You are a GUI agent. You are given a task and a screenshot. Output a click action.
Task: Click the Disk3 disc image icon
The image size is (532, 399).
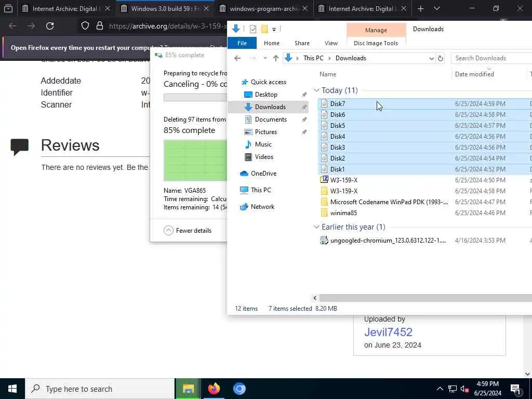(324, 147)
